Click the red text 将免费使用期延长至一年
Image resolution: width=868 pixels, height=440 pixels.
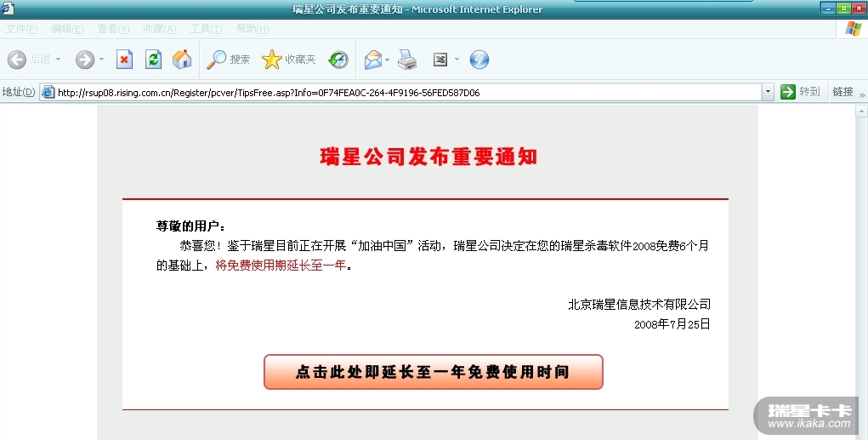click(x=281, y=266)
